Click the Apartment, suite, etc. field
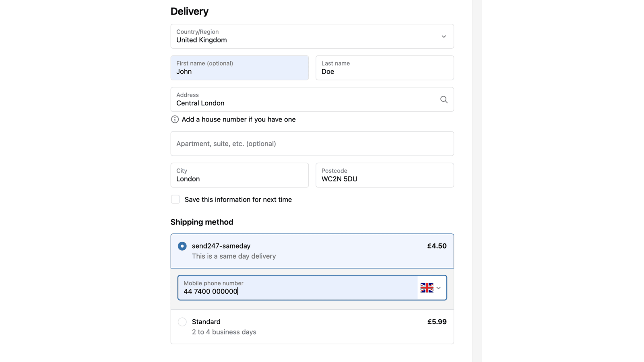The height and width of the screenshot is (362, 644). coord(312,144)
